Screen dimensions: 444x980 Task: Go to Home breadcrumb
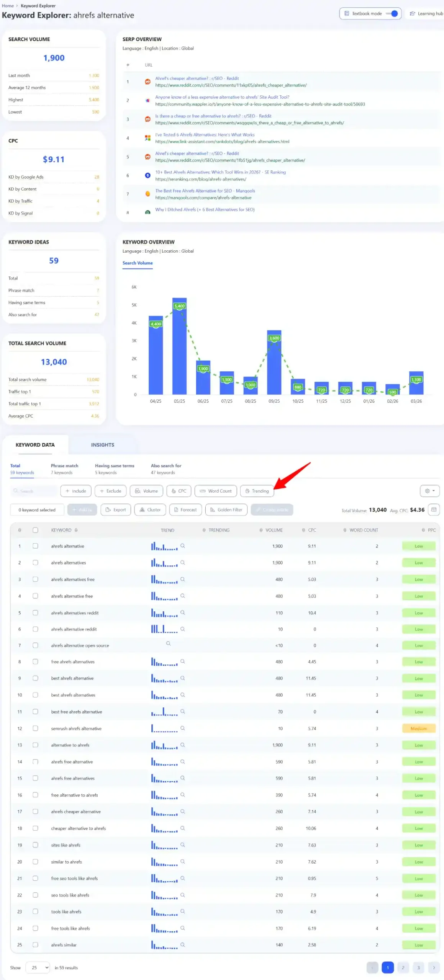8,6
